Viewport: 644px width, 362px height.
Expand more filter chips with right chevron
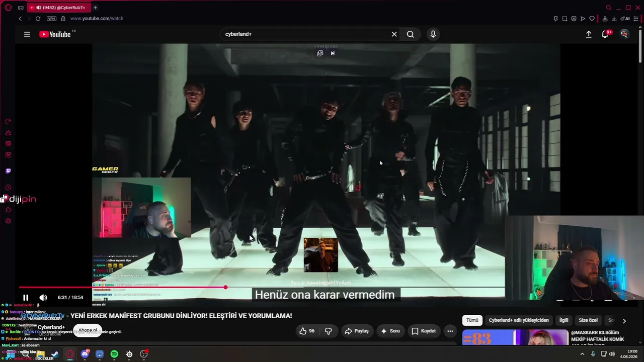[x=624, y=321]
